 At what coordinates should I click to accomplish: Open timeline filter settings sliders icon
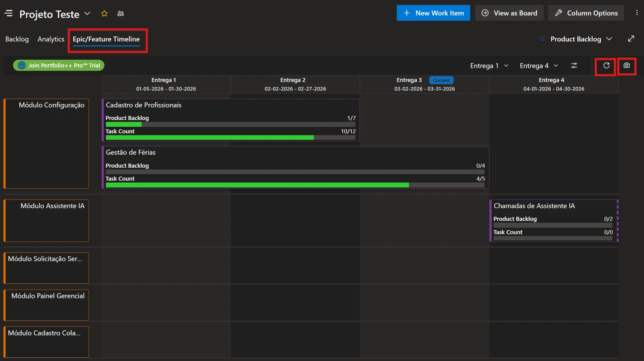click(x=574, y=65)
